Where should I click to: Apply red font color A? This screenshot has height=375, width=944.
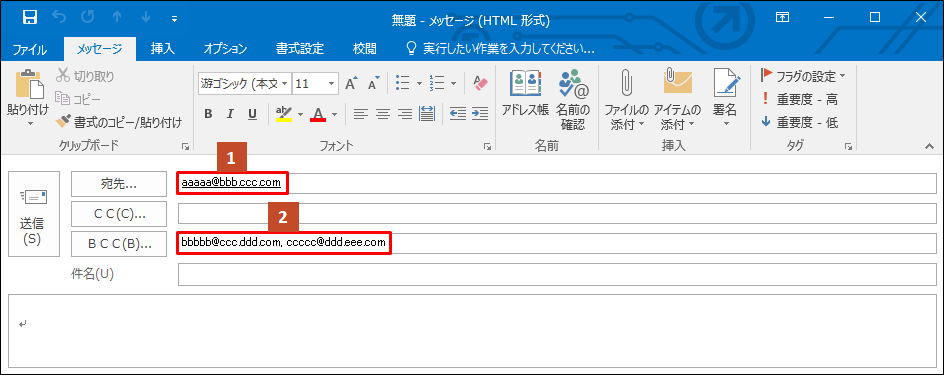(x=318, y=113)
